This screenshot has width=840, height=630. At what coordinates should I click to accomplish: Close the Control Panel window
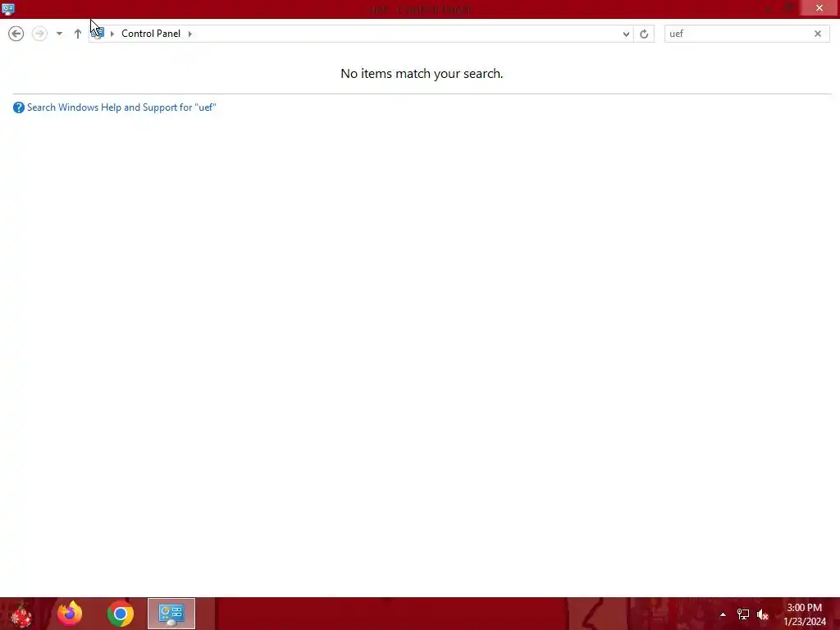pos(819,8)
